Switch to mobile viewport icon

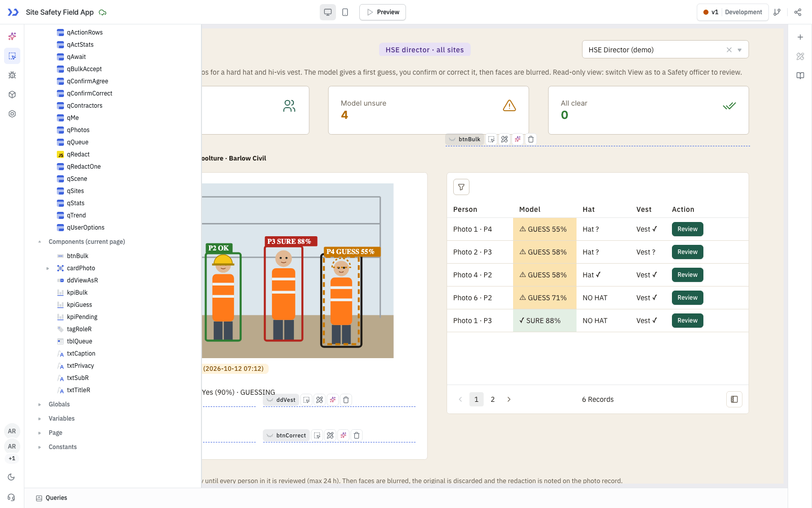tap(345, 12)
